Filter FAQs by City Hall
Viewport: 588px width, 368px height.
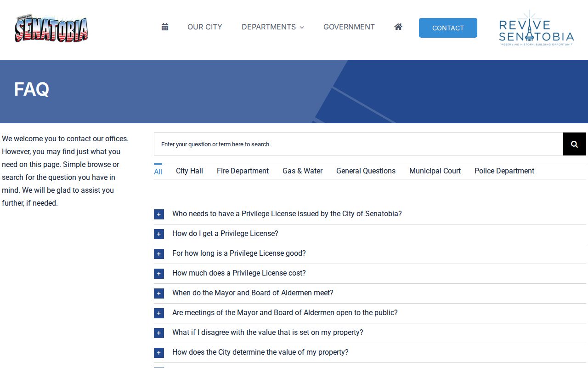(189, 171)
